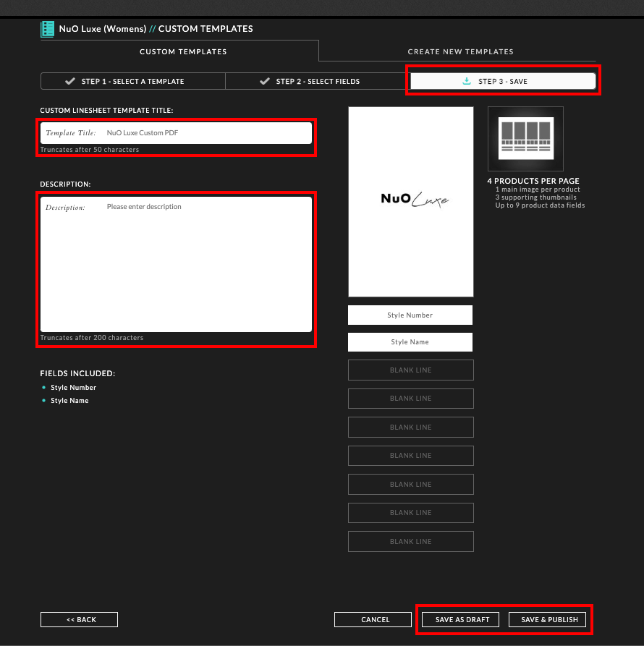Click '1 main image per product' text
Viewport: 644px width, 646px height.
538,190
